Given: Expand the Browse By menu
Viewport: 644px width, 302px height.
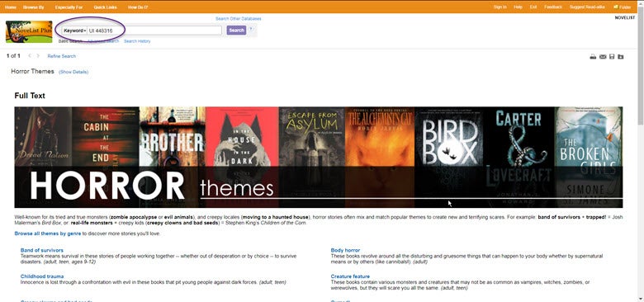Looking at the screenshot, I should 34,7.
